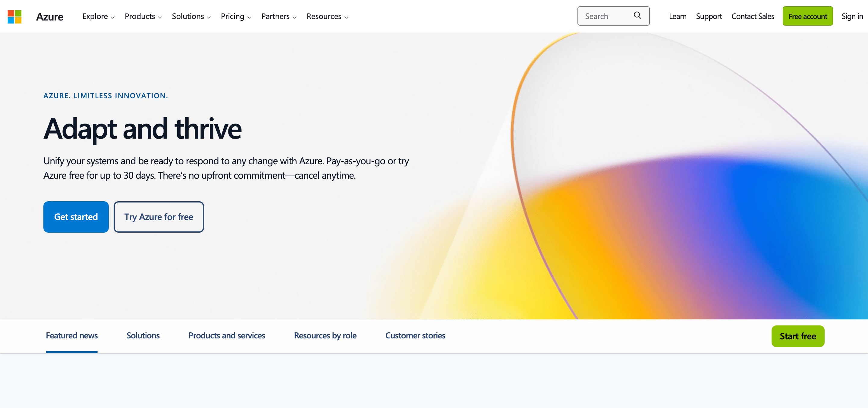Select the Customer stories tab

click(x=415, y=336)
